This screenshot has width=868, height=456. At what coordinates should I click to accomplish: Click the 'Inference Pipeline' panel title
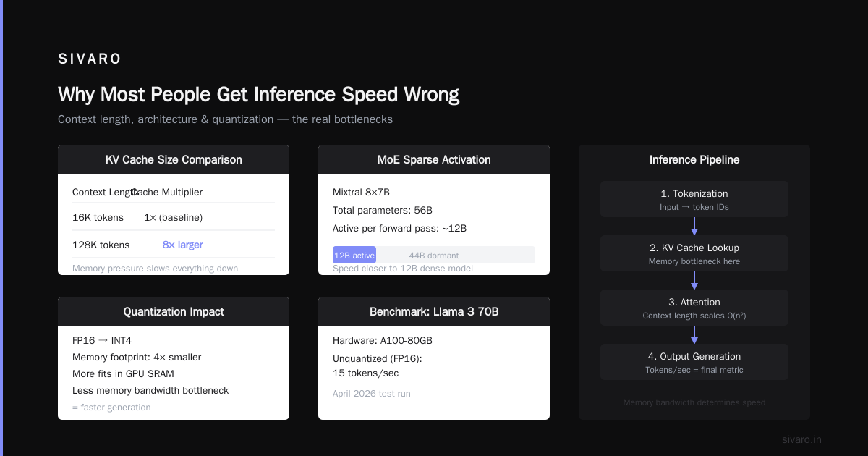(x=694, y=159)
